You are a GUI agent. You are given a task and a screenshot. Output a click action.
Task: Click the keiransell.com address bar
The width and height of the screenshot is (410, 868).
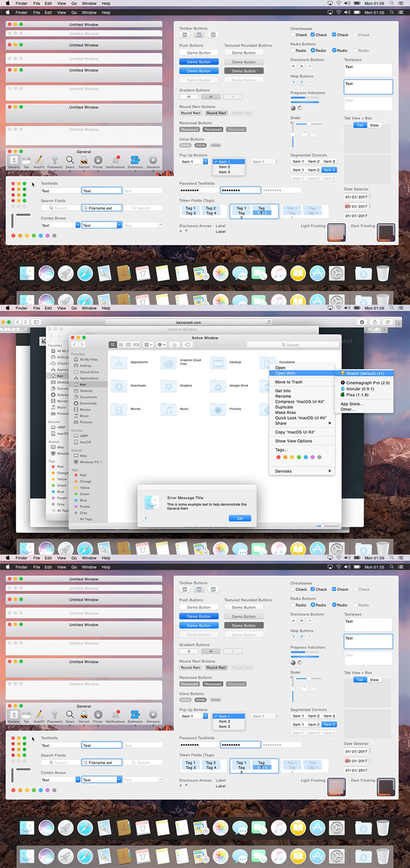[x=189, y=322]
